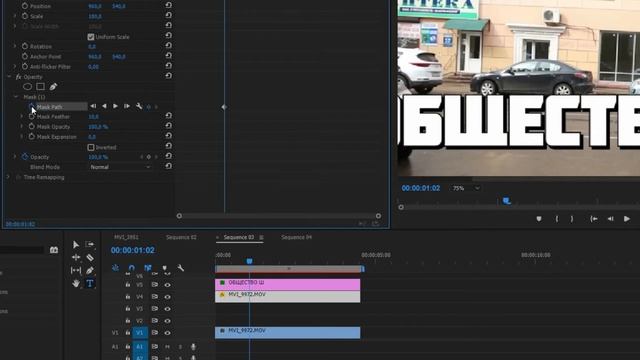Reset the Mask Feather parameter
Viewport: 640px width, 360px height.
168,116
